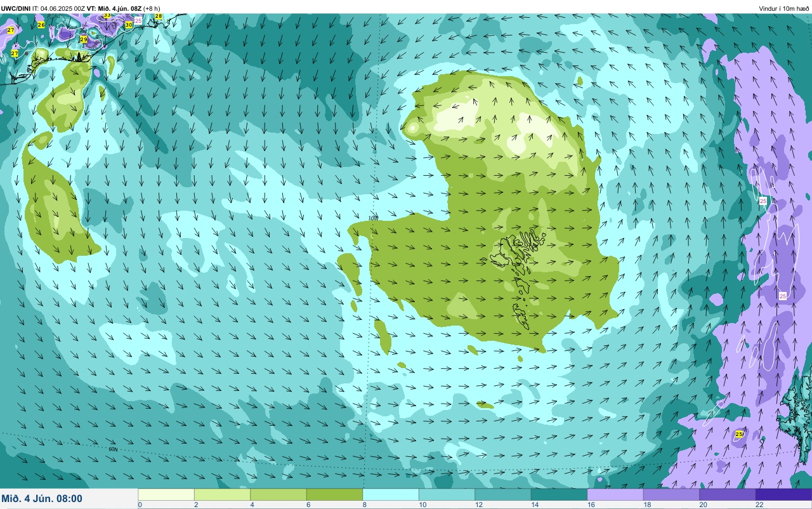The image size is (812, 509).
Task: Click legend scale value '22'
Action: coord(759,505)
